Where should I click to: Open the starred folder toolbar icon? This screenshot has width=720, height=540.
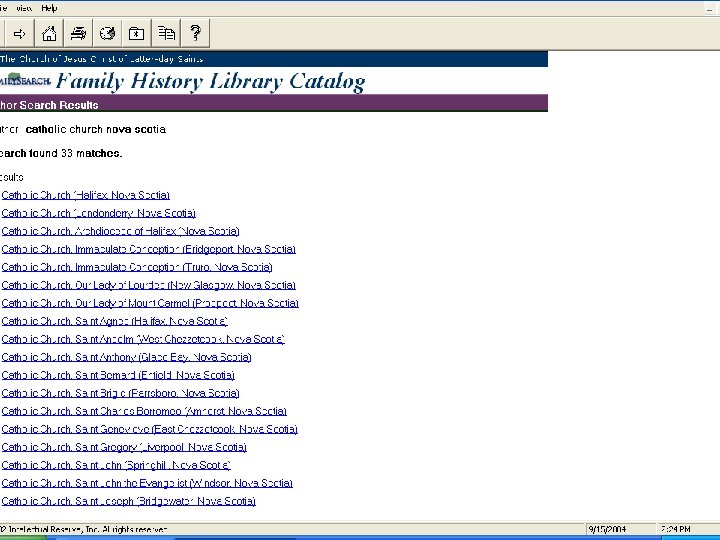tap(136, 34)
